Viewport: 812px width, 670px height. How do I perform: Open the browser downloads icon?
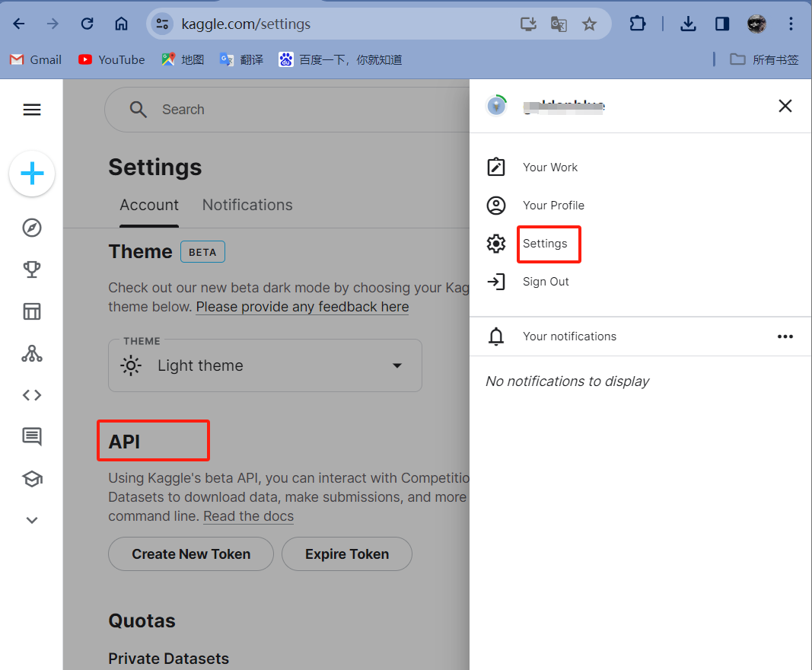pos(688,24)
